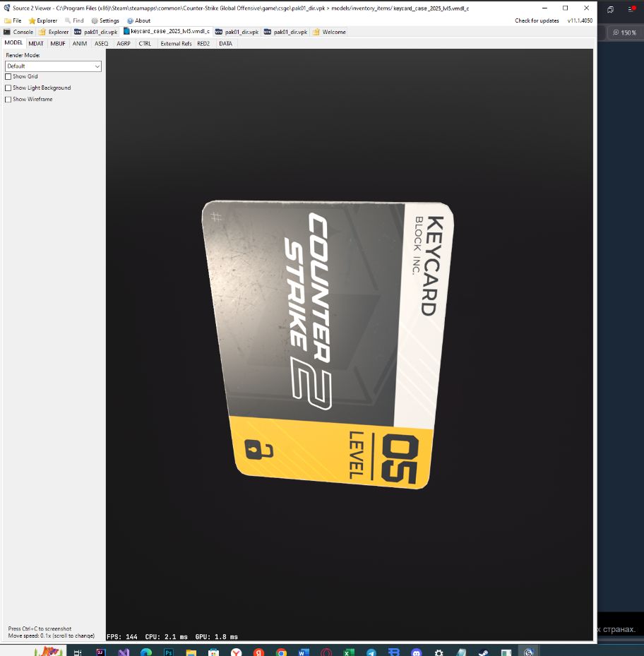Select the ASEQ sub-tab
Screen dimensions: 644x656
101,44
